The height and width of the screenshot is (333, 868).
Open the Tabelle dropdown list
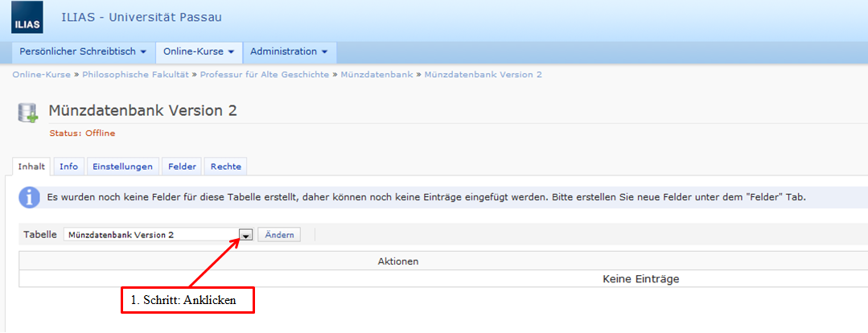(246, 235)
